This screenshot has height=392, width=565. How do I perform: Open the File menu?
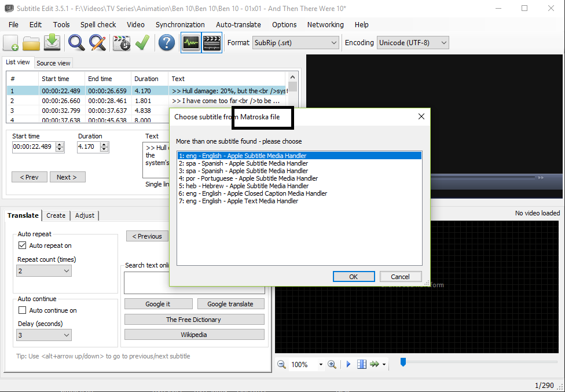coord(13,24)
